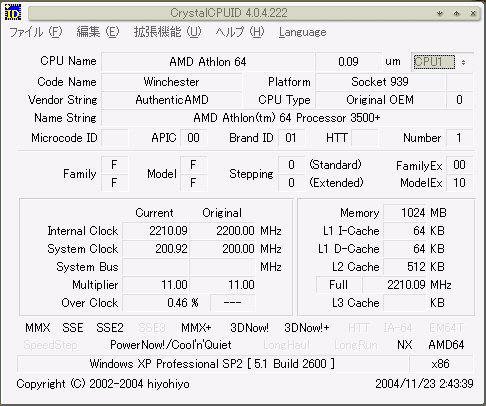Click the Copyright hiyohiyo text
Screen dimensions: 486x406
(103, 384)
